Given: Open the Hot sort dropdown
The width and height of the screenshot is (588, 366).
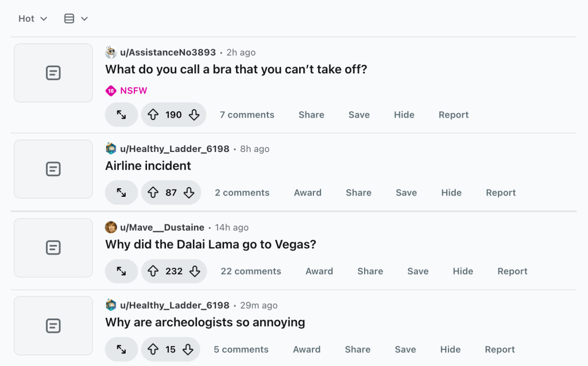Looking at the screenshot, I should coord(33,19).
